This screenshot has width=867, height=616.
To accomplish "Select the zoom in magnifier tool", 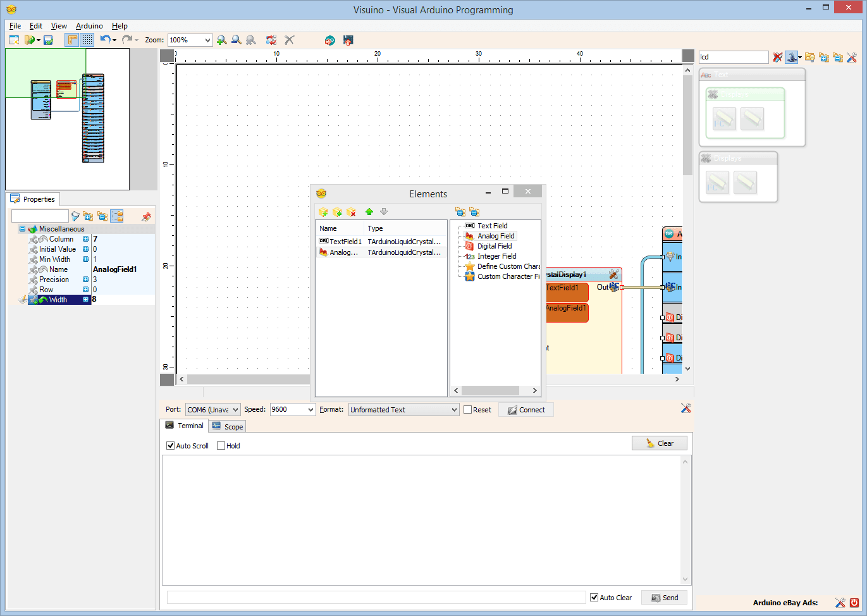I will click(x=221, y=39).
